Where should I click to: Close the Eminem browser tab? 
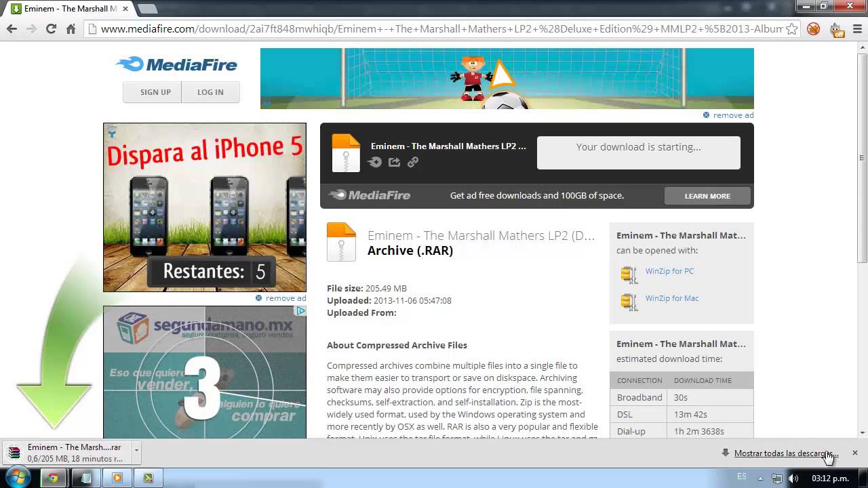(125, 9)
